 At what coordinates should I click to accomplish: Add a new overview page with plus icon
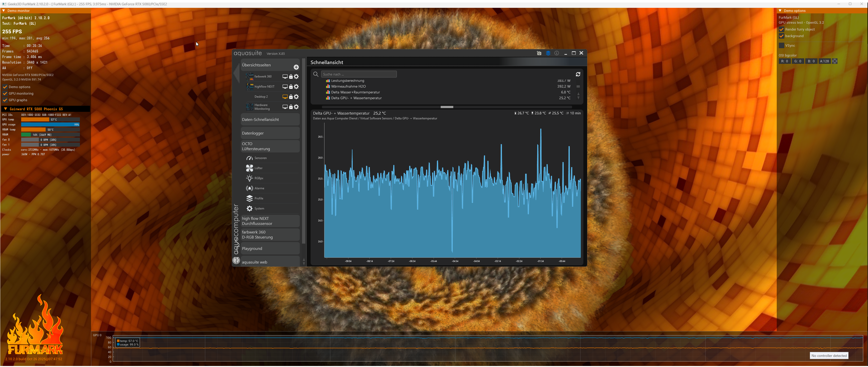click(x=296, y=67)
